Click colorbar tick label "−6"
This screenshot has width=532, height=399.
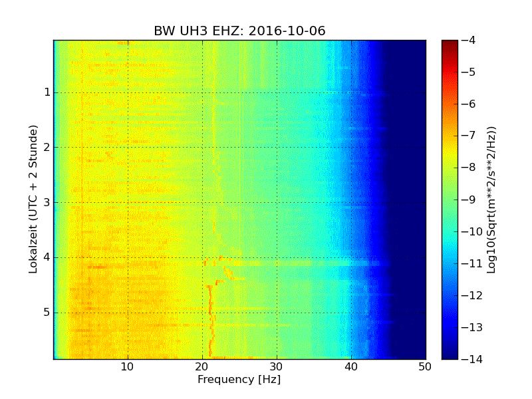[x=469, y=104]
